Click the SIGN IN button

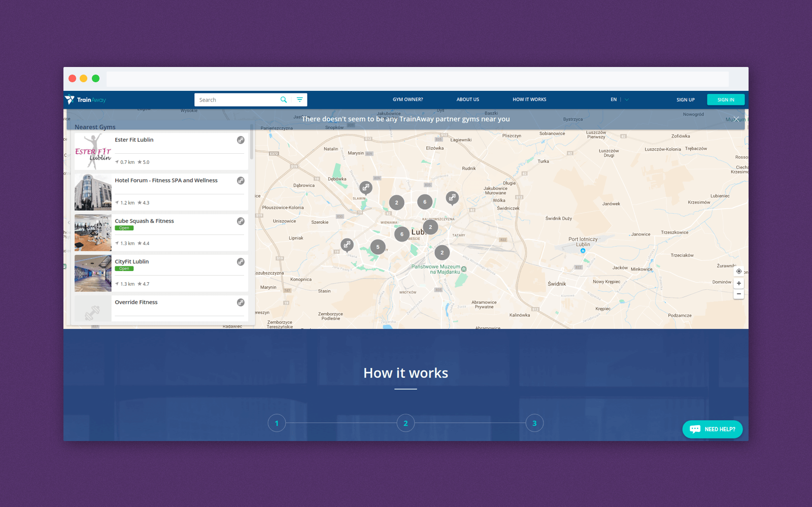[726, 99]
